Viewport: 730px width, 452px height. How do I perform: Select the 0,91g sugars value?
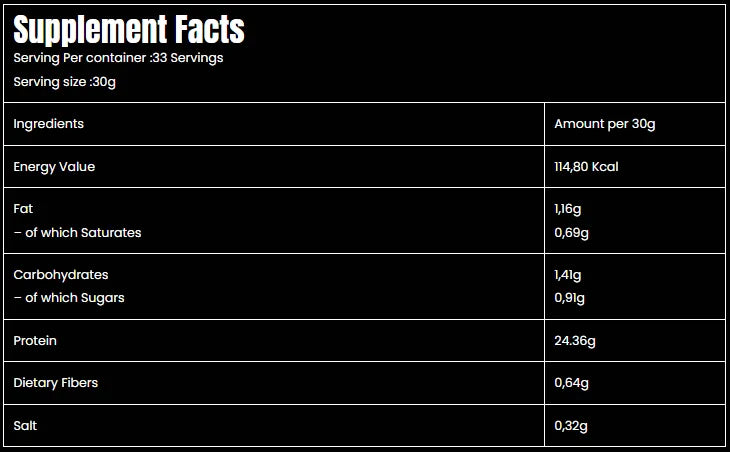tap(570, 298)
